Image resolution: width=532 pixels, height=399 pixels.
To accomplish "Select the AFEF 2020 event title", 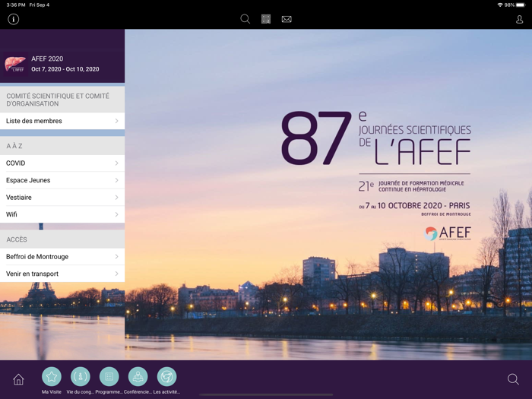I will [x=47, y=59].
